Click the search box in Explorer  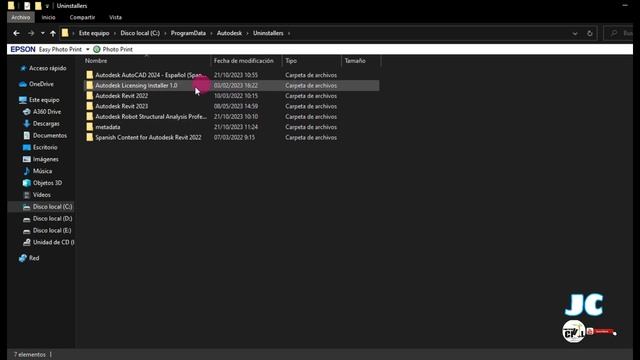618,33
